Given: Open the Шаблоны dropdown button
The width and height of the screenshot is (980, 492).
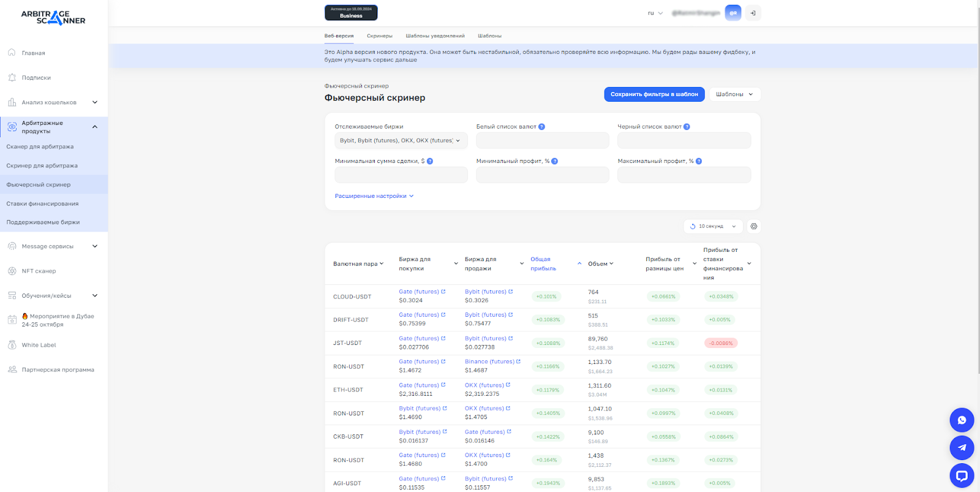Looking at the screenshot, I should click(x=735, y=94).
